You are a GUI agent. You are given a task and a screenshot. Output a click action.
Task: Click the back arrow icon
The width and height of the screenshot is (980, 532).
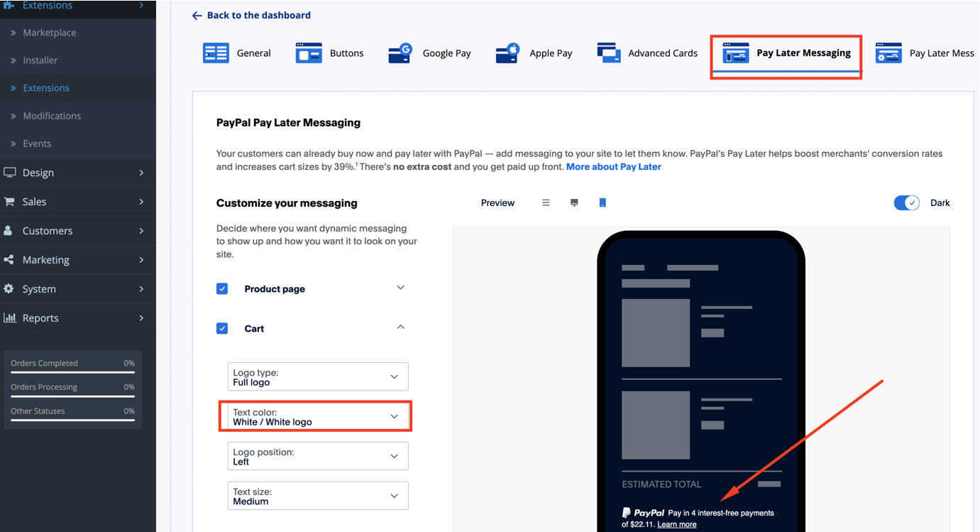(x=197, y=16)
